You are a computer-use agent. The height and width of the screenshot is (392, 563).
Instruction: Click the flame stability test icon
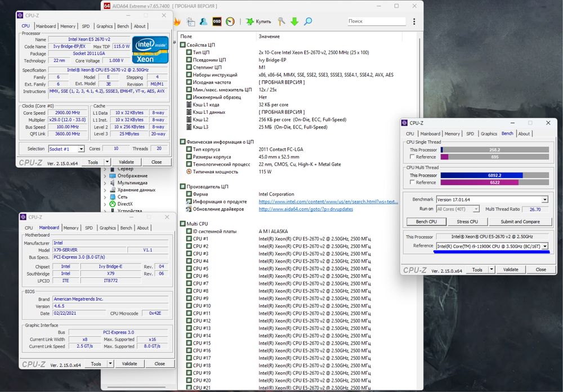tap(177, 21)
